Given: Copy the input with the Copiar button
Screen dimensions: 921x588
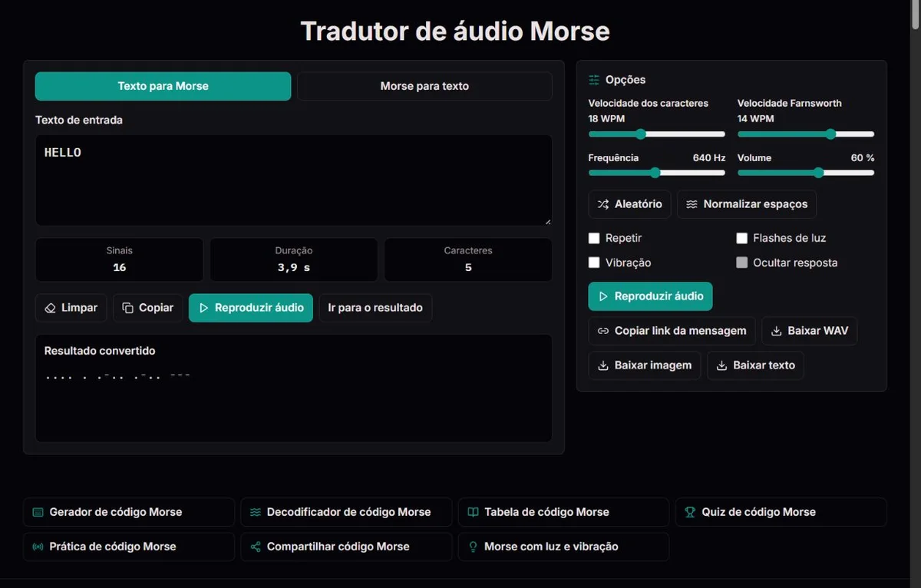Looking at the screenshot, I should 148,308.
